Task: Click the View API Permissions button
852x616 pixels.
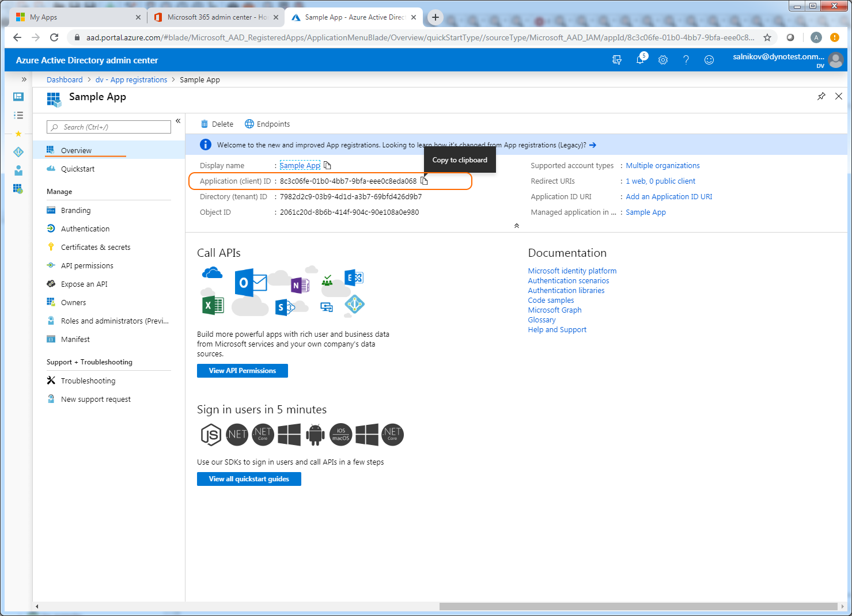Action: pos(242,371)
